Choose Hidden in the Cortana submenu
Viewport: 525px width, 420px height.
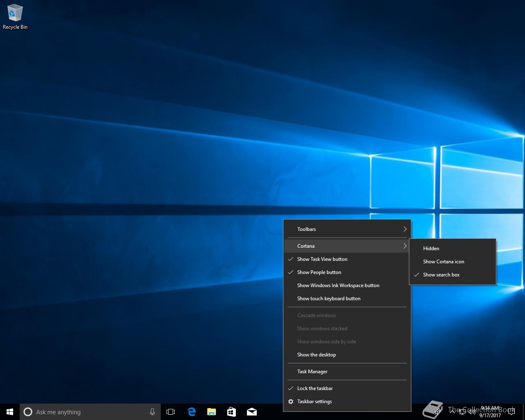click(431, 249)
